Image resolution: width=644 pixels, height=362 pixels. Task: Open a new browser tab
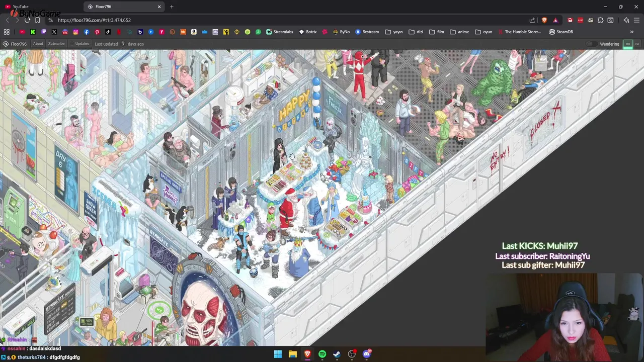(172, 7)
